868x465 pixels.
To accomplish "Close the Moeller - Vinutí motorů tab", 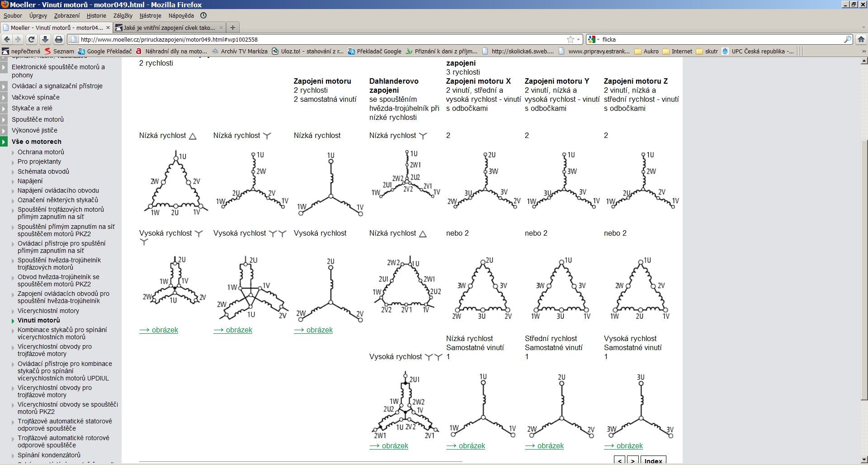I will click(x=108, y=28).
